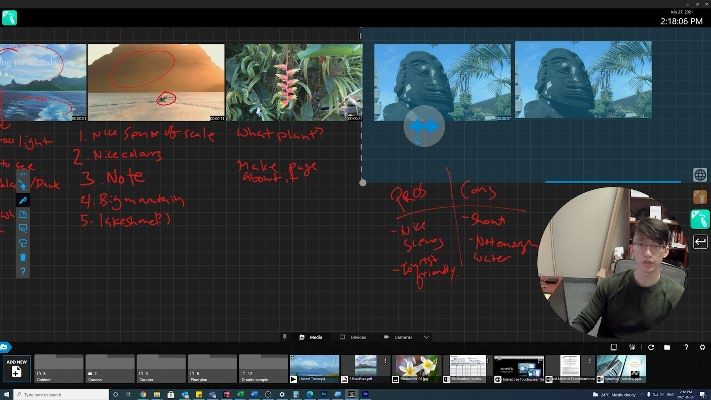Viewport: 711px width, 400px height.
Task: Click the clock display at top right
Action: [x=681, y=21]
